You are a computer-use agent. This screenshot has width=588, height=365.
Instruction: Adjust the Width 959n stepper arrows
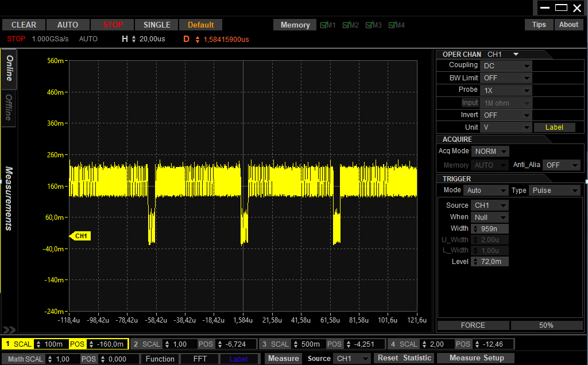475,228
